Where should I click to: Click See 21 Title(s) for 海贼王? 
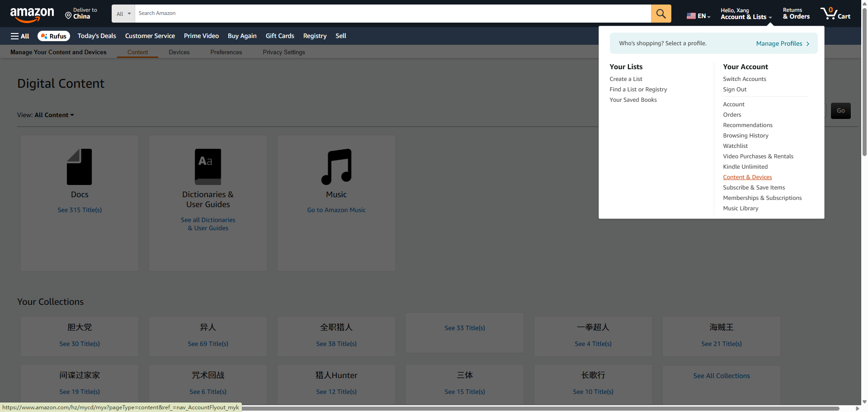click(722, 344)
